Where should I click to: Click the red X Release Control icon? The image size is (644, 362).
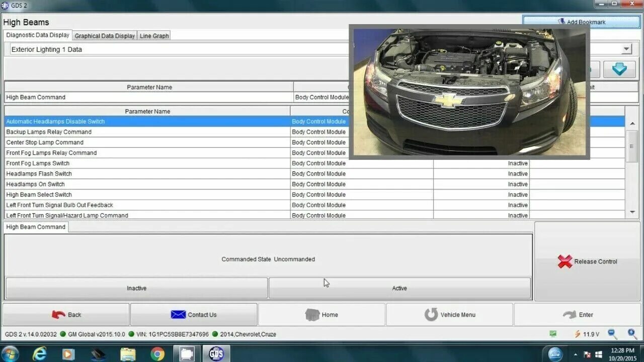click(x=565, y=261)
